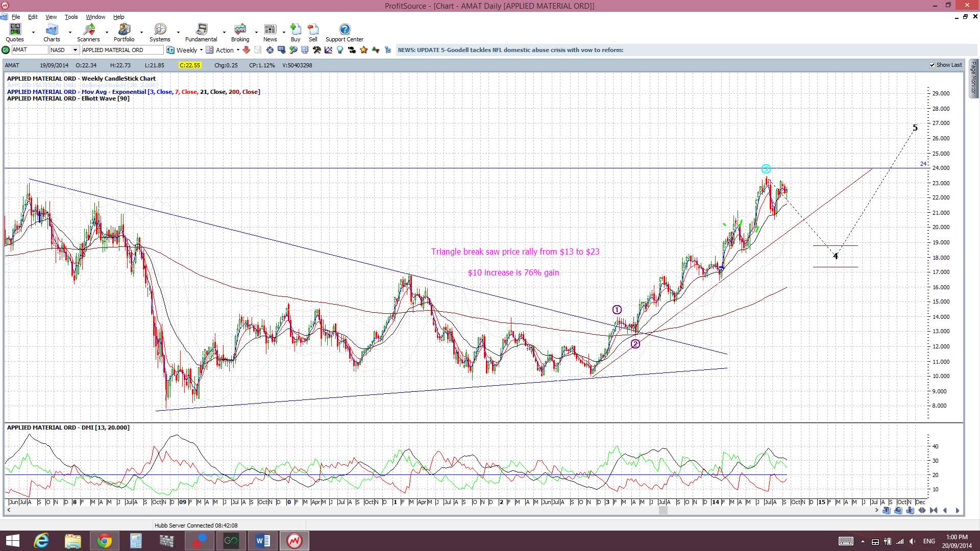This screenshot has width=980, height=551.
Task: Open the Window menu
Action: 95,17
